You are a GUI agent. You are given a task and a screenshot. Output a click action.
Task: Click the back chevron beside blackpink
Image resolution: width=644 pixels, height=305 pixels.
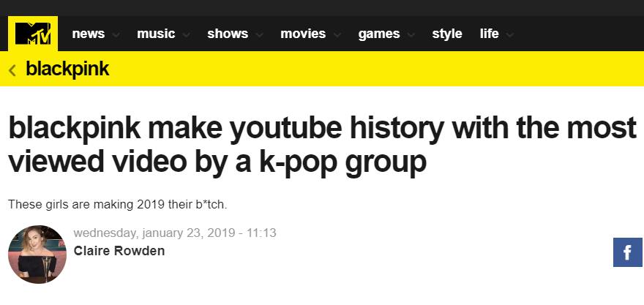pyautogui.click(x=12, y=70)
